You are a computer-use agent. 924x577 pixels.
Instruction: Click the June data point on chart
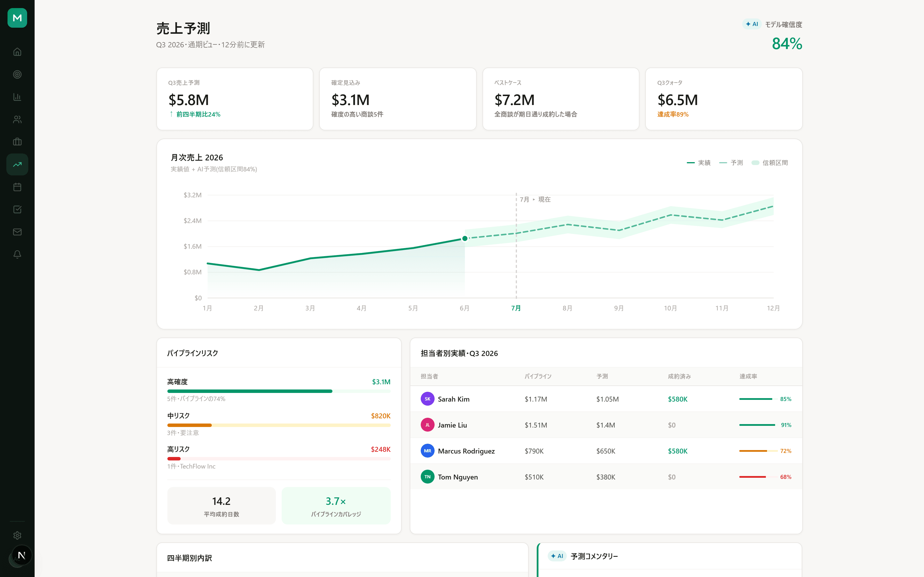point(465,239)
